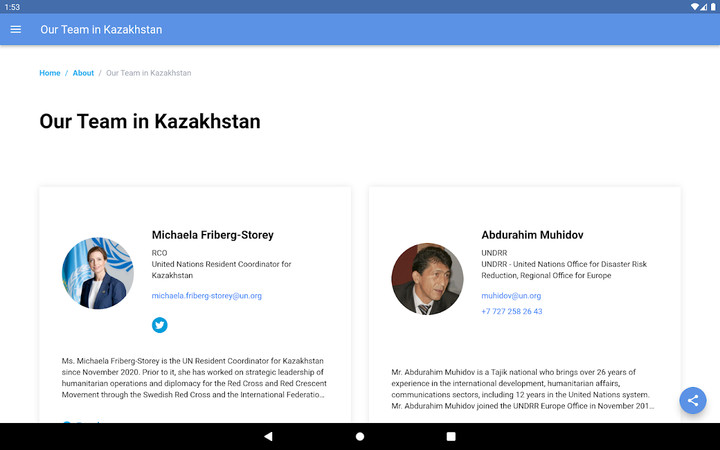The height and width of the screenshot is (450, 720).
Task: Go to Home breadcrumb link
Action: coord(50,73)
